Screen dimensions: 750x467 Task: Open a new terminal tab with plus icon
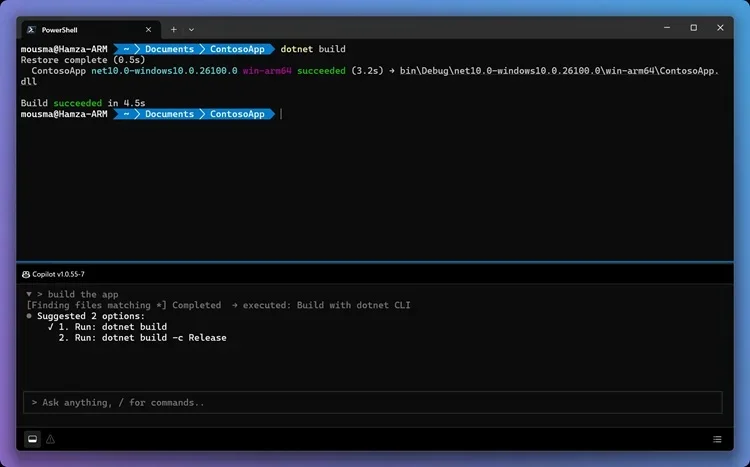click(174, 30)
